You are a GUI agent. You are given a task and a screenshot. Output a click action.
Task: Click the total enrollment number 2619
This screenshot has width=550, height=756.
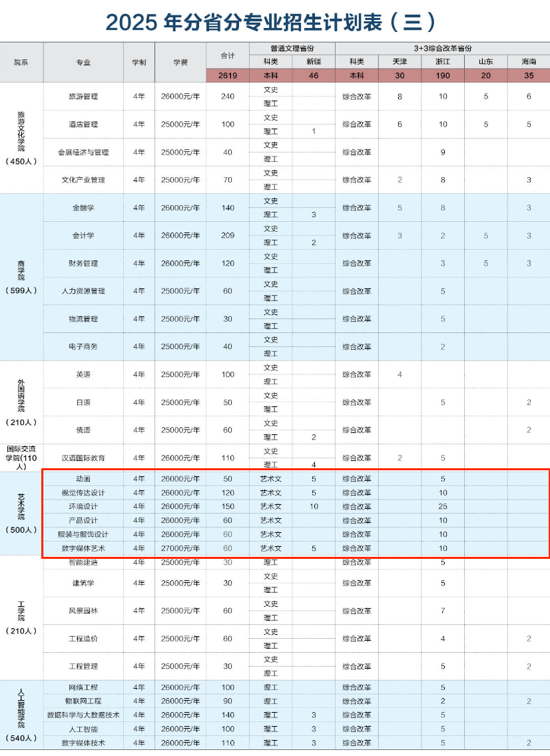(x=228, y=75)
